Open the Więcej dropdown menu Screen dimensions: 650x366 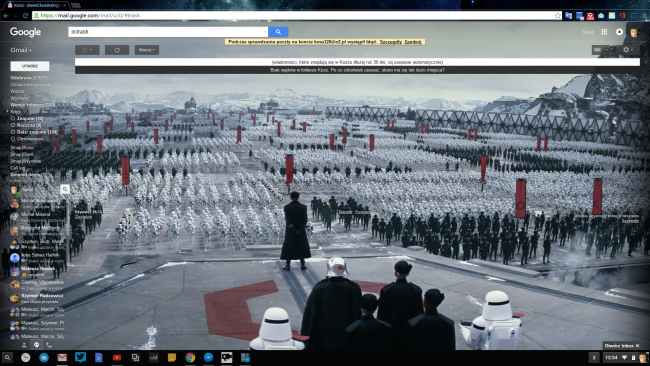click(147, 50)
